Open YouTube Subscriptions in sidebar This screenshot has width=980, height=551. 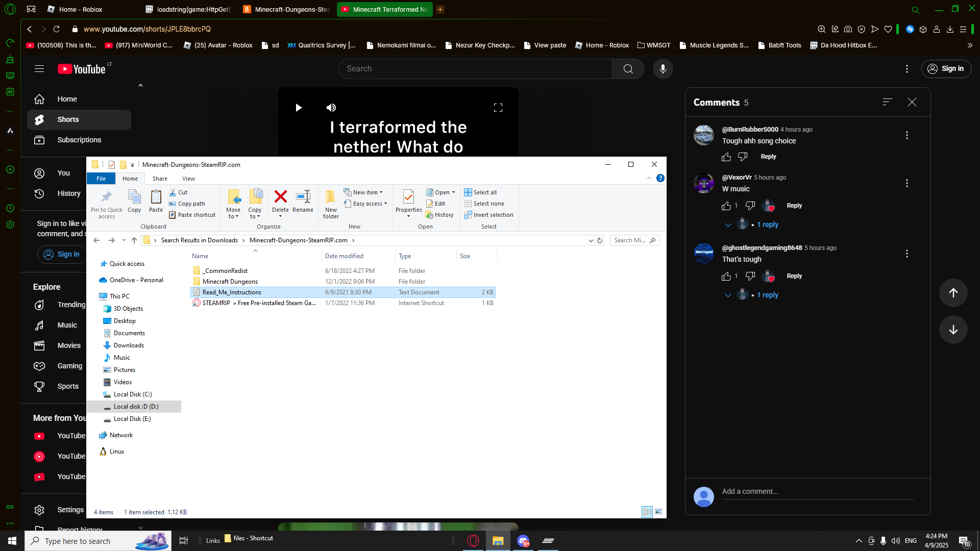[x=79, y=140]
